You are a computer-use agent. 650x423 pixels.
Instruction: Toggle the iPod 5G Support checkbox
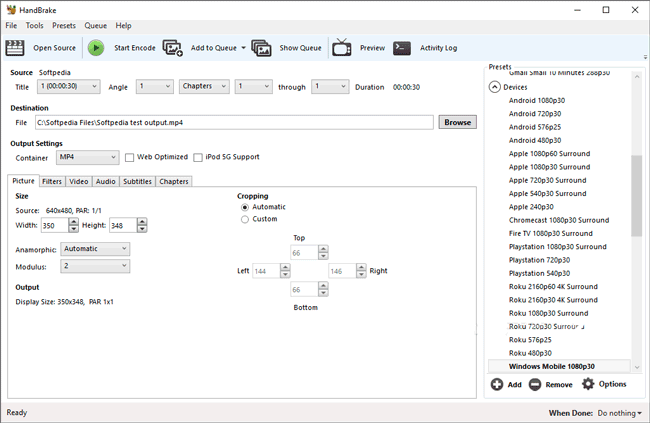pos(198,157)
